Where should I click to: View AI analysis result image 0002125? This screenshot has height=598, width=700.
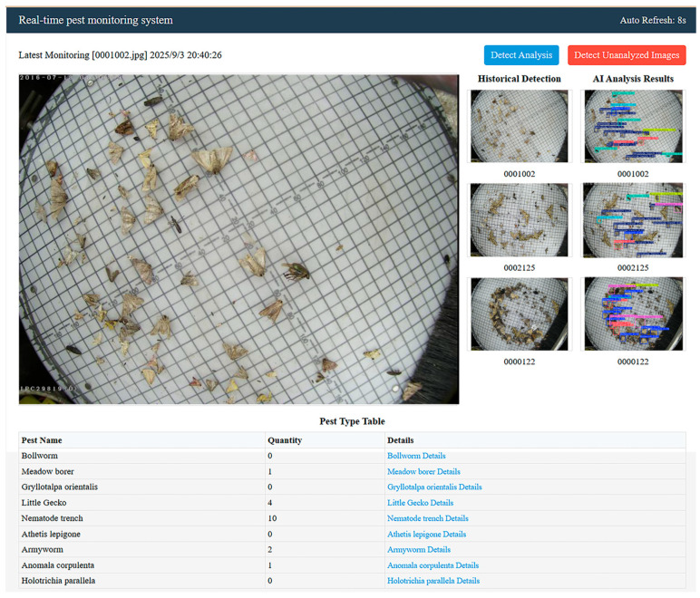pyautogui.click(x=633, y=220)
